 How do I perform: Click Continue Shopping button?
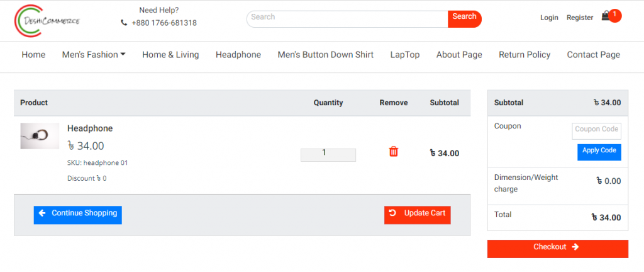[77, 215]
